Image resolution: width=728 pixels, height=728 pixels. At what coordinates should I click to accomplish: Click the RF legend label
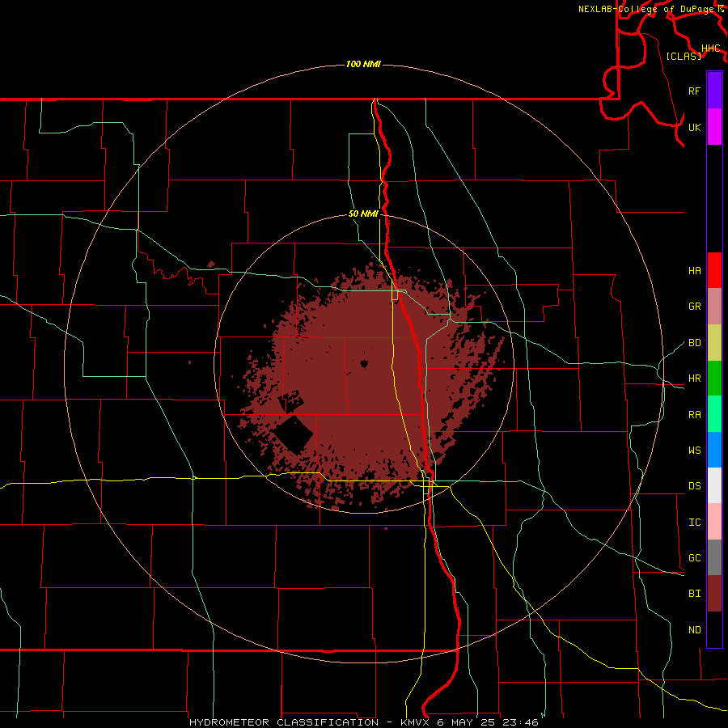[x=694, y=91]
